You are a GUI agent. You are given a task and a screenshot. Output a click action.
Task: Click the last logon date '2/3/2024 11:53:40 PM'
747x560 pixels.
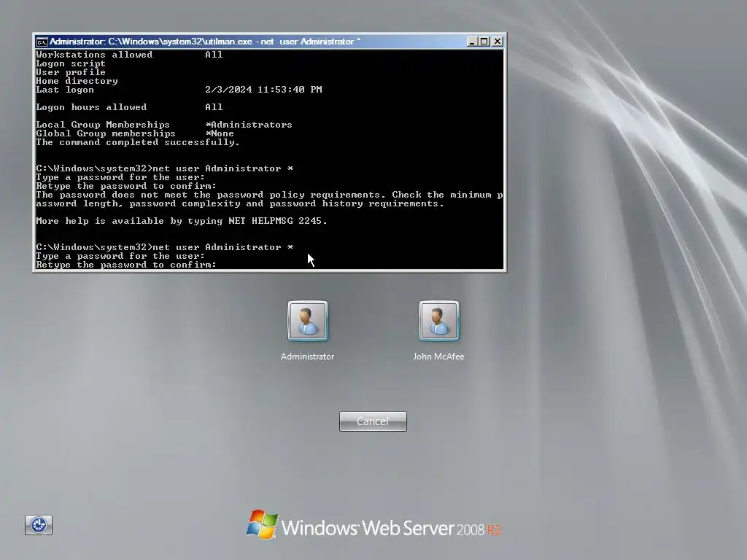[x=263, y=90]
